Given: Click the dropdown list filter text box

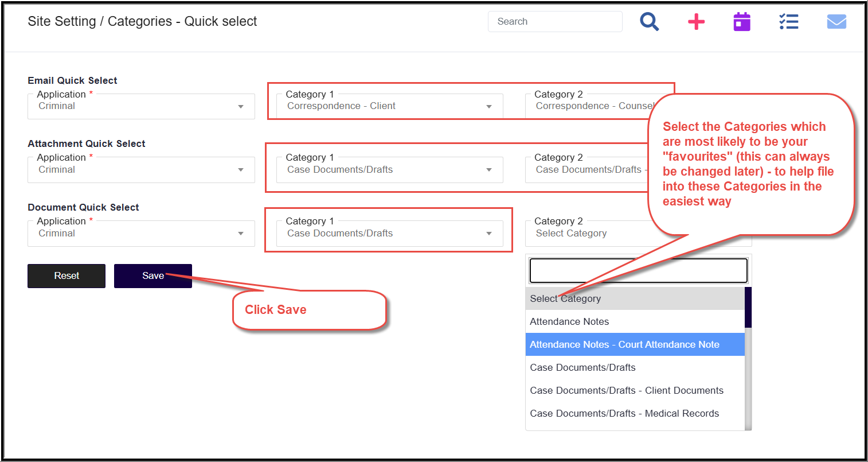Looking at the screenshot, I should click(638, 271).
